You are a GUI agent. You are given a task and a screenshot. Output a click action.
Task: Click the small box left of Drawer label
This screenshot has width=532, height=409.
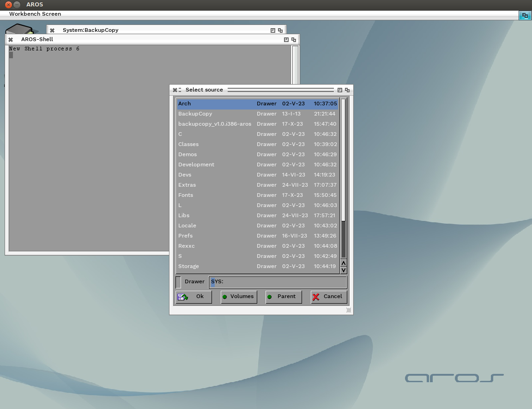click(x=178, y=282)
